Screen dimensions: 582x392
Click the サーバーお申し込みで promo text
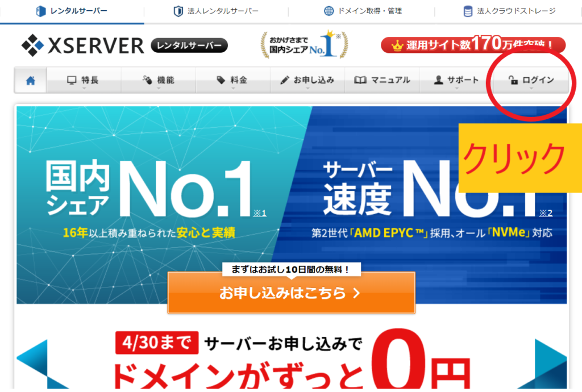click(x=283, y=344)
